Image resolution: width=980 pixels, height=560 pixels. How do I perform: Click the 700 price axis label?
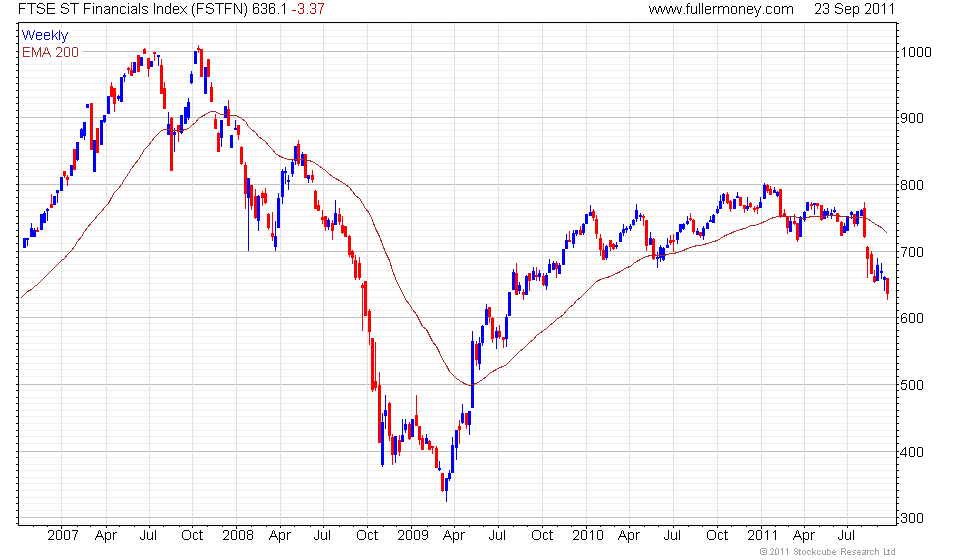912,252
